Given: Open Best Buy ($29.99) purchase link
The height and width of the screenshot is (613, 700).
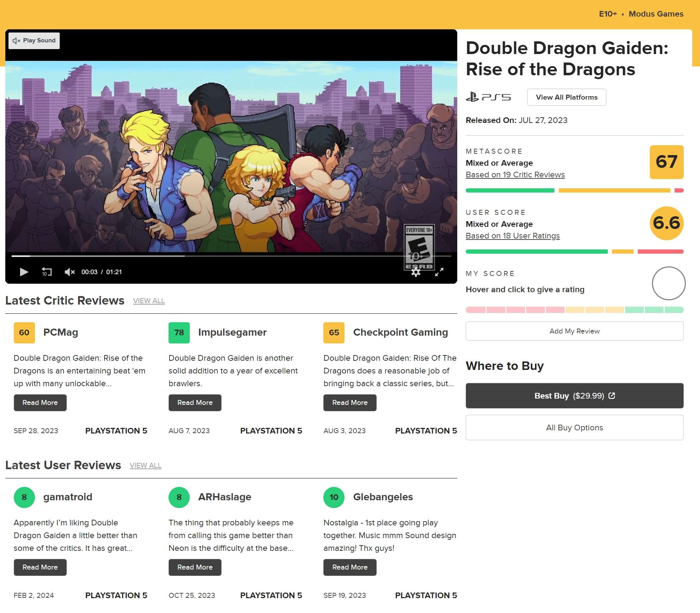Looking at the screenshot, I should pos(575,396).
